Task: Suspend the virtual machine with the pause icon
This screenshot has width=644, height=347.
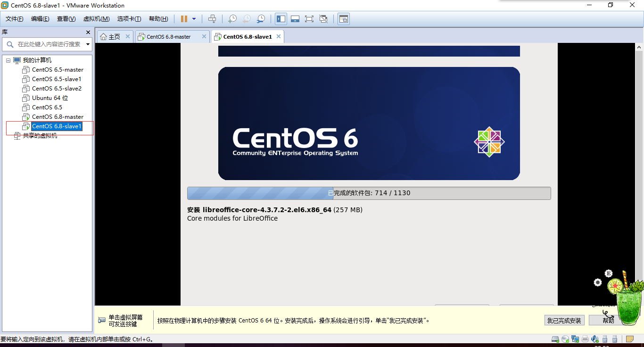Action: tap(184, 18)
